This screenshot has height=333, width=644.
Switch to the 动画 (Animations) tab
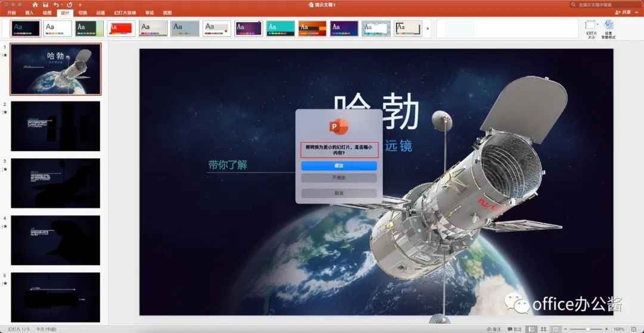(x=101, y=13)
